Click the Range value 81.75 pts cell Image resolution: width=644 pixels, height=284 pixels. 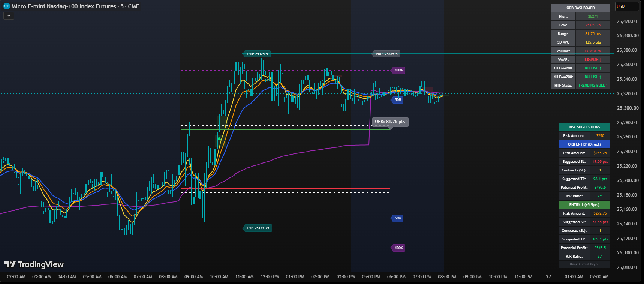point(593,34)
